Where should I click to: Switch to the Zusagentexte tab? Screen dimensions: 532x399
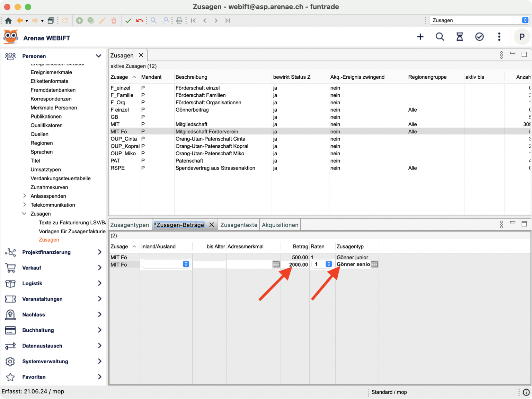click(x=239, y=225)
